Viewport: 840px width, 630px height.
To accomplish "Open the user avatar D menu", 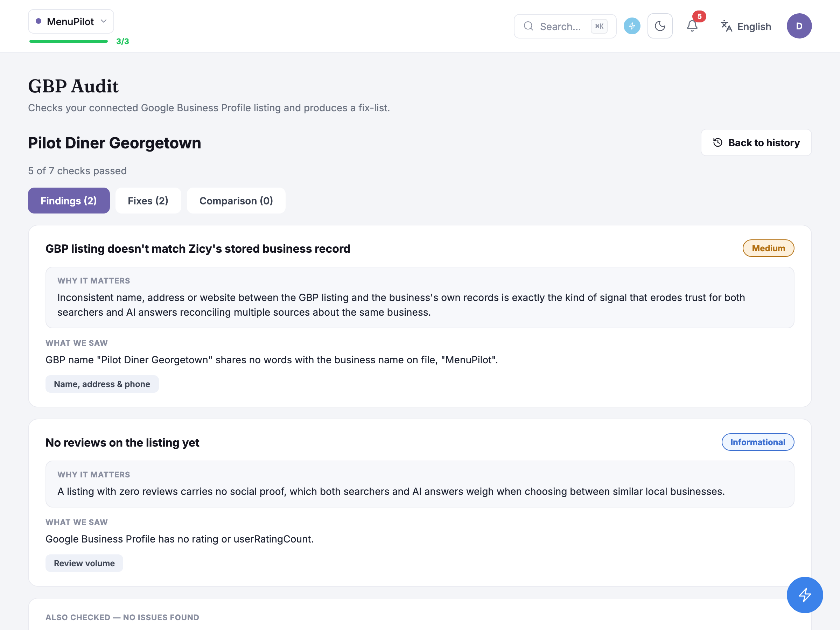I will point(799,26).
